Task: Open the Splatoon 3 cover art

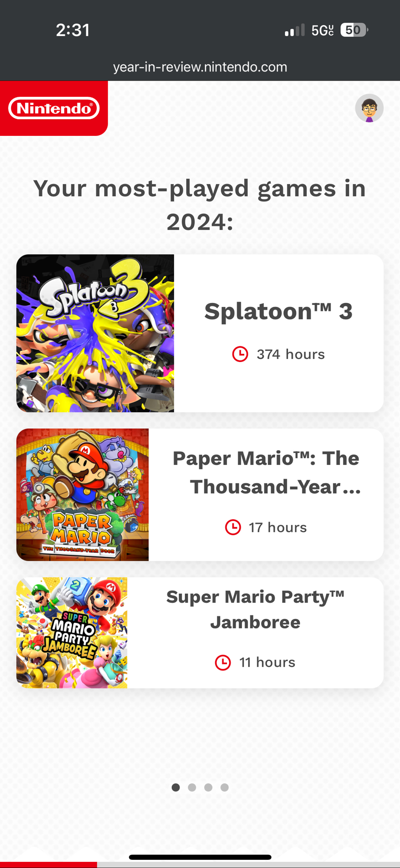Action: (95, 333)
